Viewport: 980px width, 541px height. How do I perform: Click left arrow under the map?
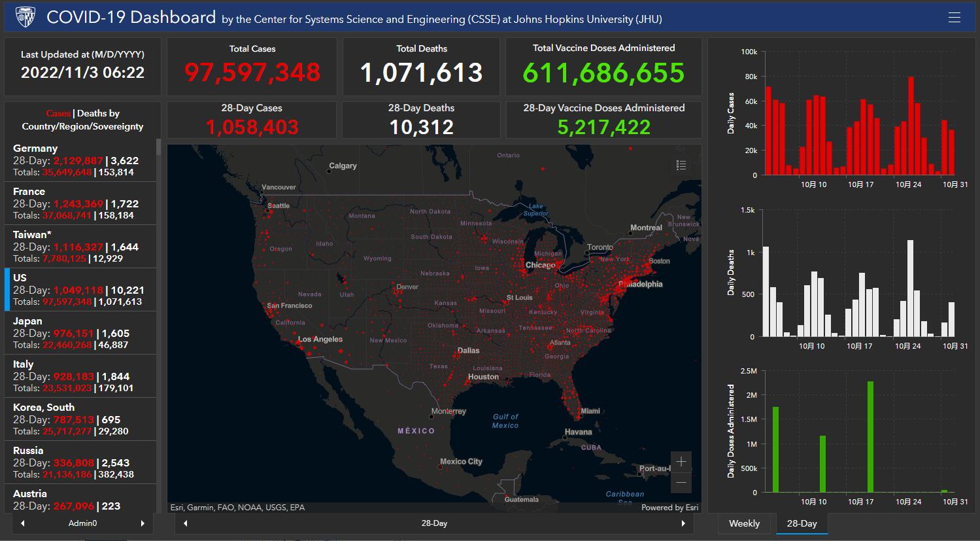pos(186,523)
